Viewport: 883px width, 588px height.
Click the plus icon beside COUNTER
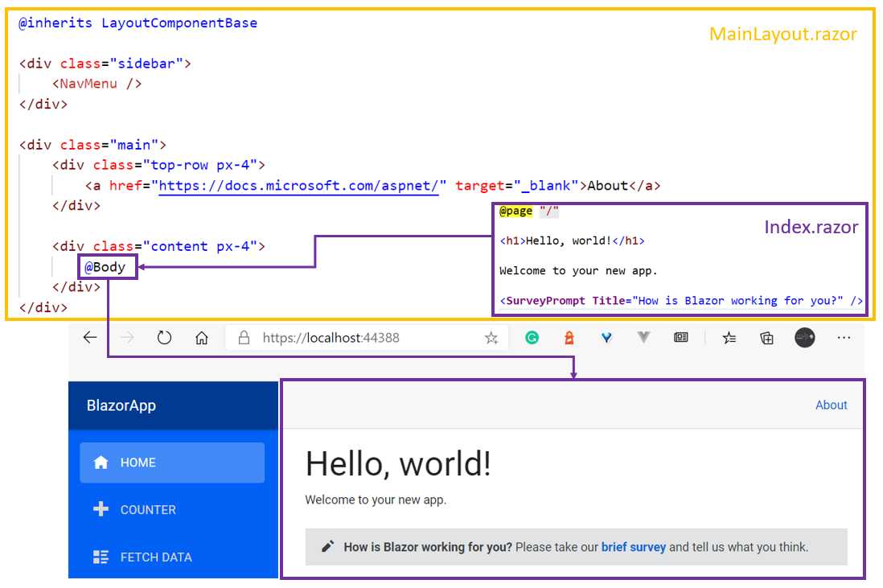tap(101, 509)
